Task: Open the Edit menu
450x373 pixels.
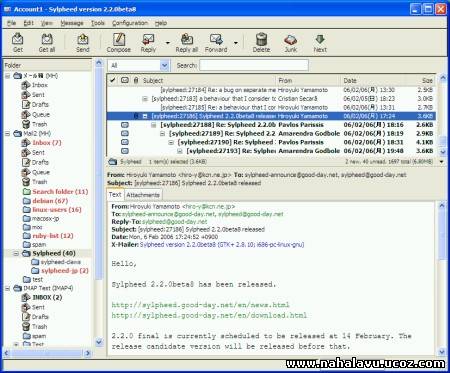Action: (x=28, y=23)
